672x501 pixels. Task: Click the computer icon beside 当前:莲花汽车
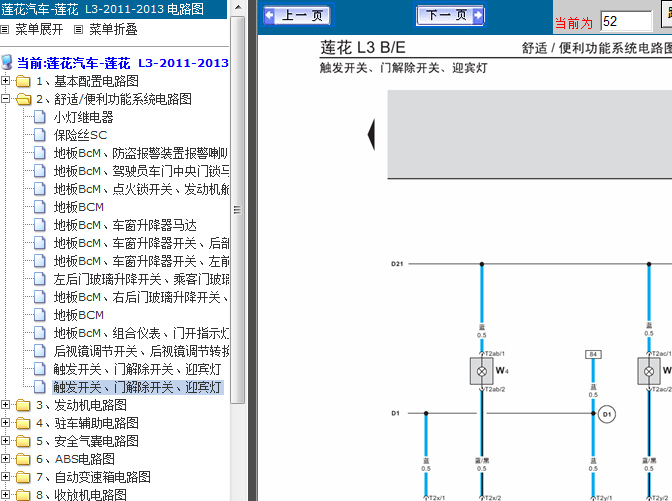click(7, 63)
